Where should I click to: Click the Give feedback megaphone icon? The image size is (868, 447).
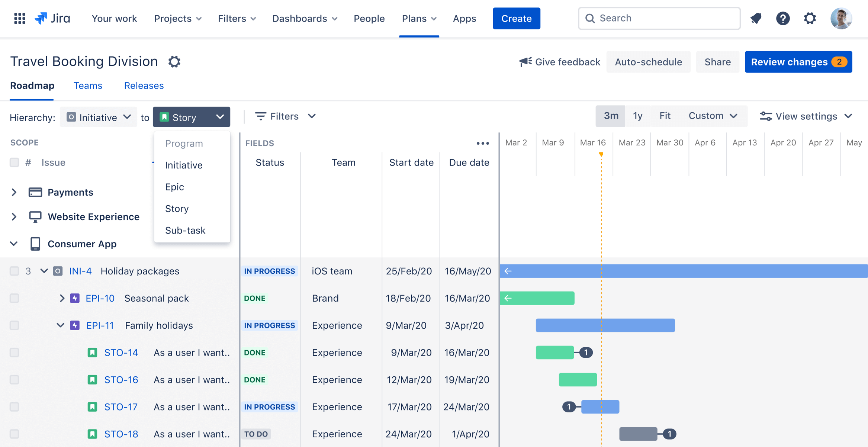click(524, 62)
